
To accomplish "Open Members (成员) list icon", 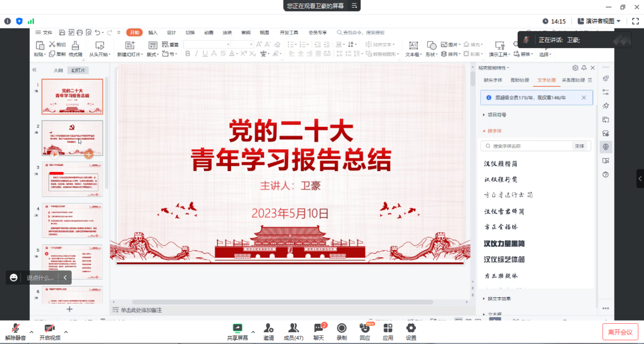I will click(293, 328).
